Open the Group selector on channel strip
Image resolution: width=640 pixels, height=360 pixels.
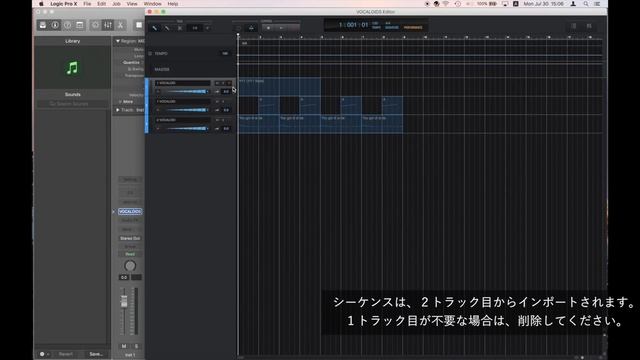130,247
